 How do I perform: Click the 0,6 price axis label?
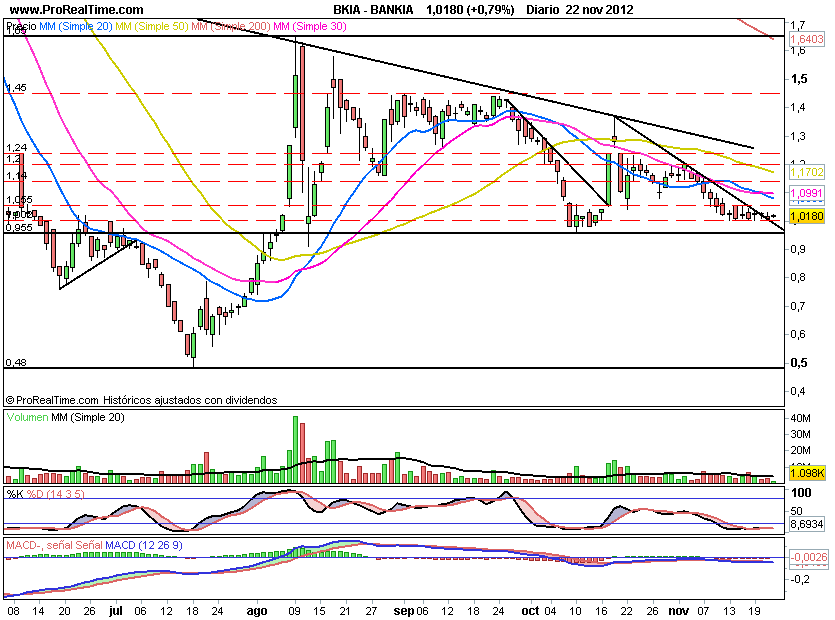798,334
